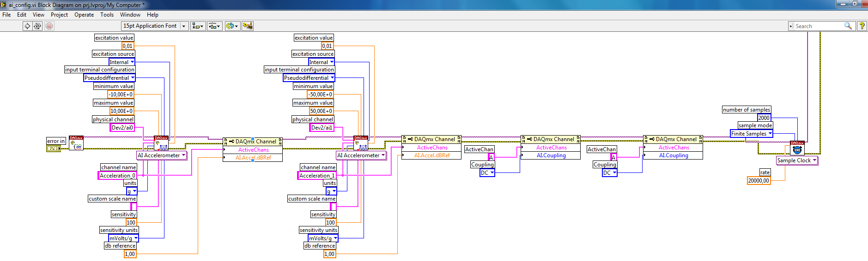Screen dimensions: 868x261
Task: Open the Tools menu
Action: click(x=107, y=15)
